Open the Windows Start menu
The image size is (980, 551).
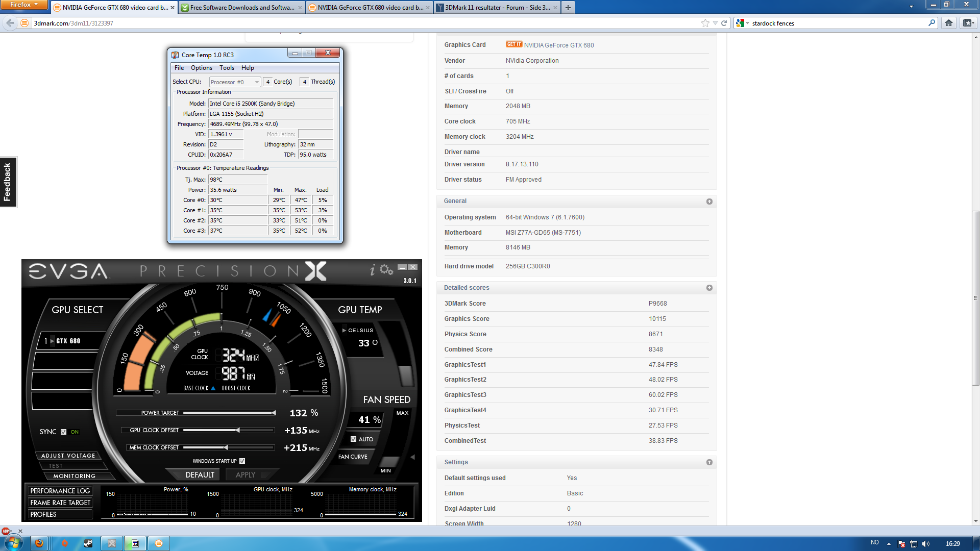13,543
